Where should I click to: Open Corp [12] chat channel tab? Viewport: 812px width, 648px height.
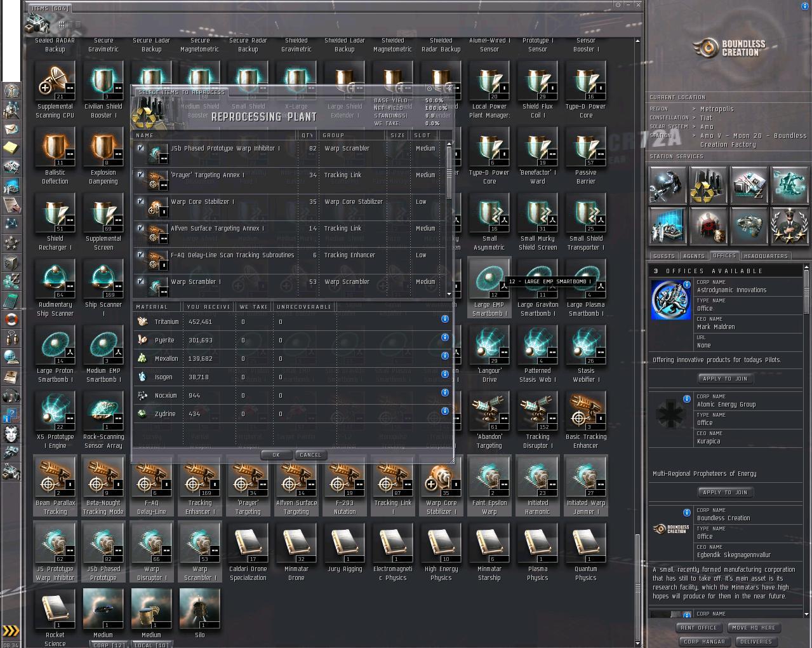(x=109, y=645)
